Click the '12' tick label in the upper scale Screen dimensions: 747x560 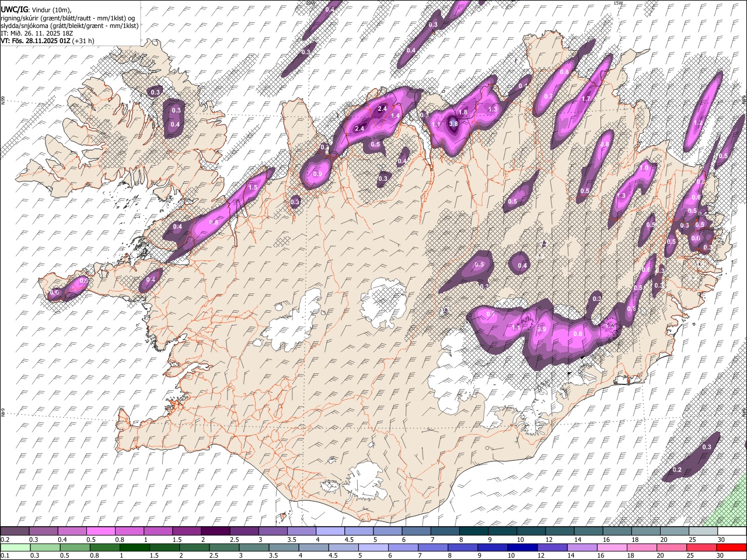point(548,540)
